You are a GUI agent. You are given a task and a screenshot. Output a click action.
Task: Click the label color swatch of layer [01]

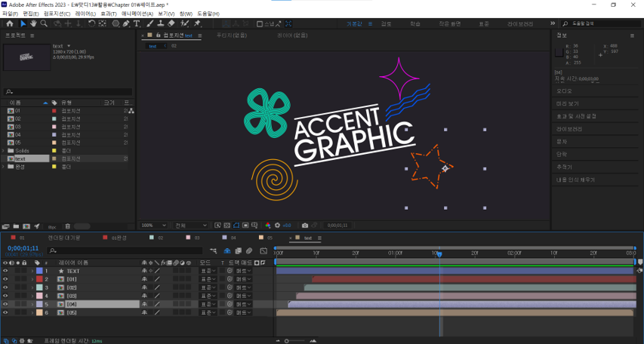(x=39, y=279)
